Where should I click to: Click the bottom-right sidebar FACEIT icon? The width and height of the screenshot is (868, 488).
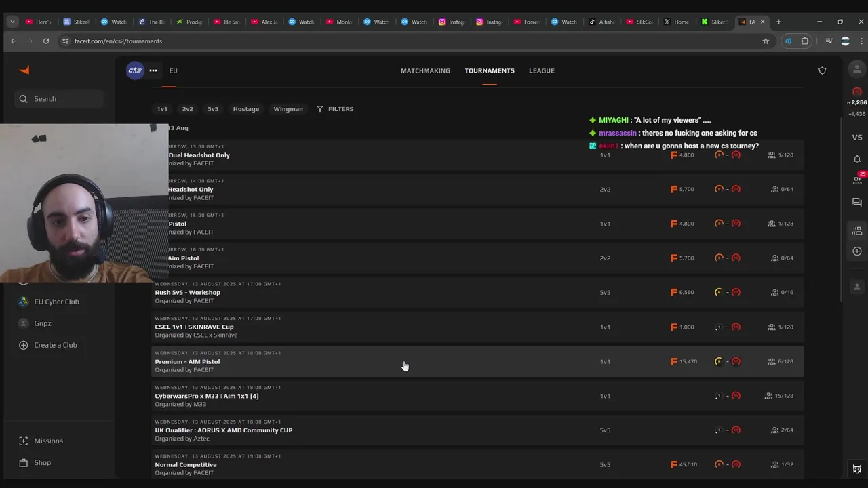(x=857, y=469)
